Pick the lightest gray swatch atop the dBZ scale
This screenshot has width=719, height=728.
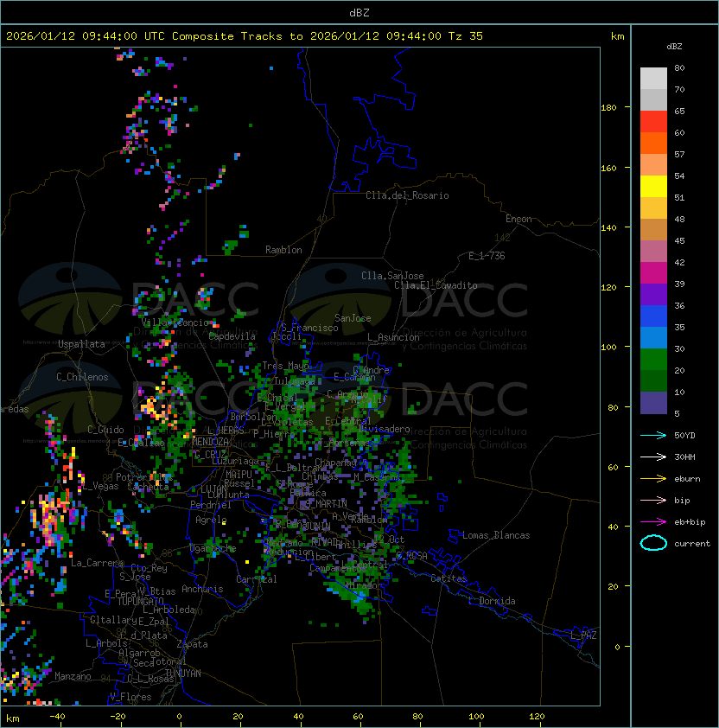(x=653, y=79)
